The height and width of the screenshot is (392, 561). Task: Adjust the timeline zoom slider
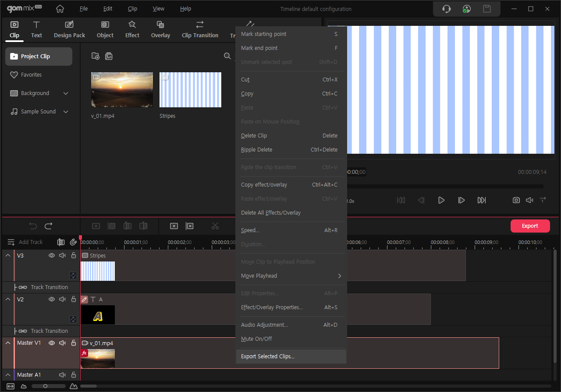click(x=45, y=386)
